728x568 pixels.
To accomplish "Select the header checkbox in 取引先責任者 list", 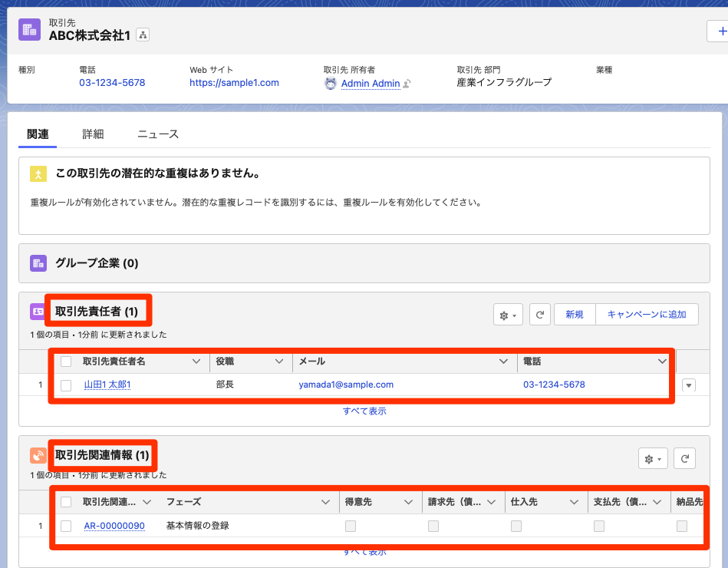I will (x=66, y=361).
